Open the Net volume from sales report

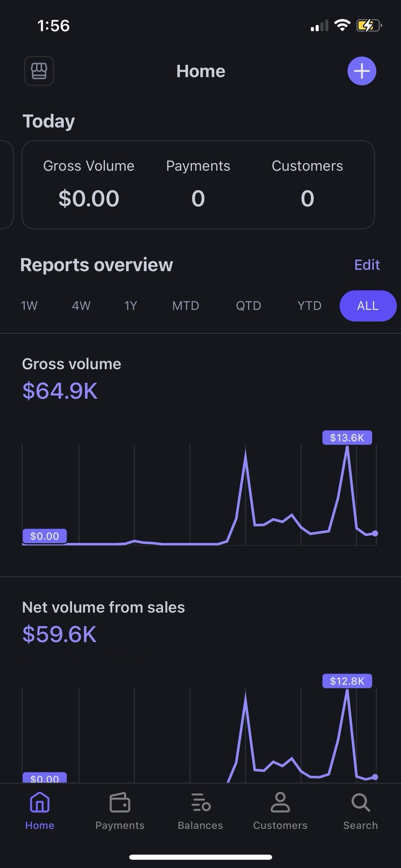click(x=103, y=620)
